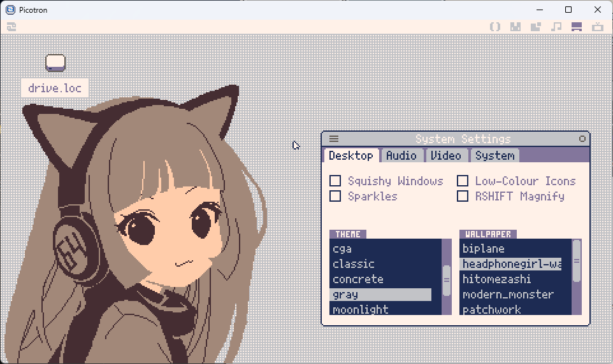613x364 pixels.
Task: Enable Squishy Windows checkbox
Action: coord(335,181)
